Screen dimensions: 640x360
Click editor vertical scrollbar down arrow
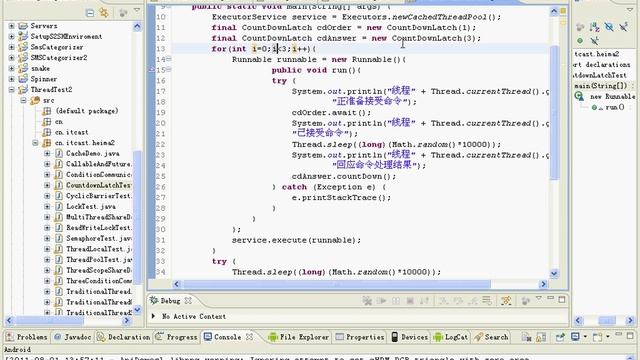pos(554,273)
